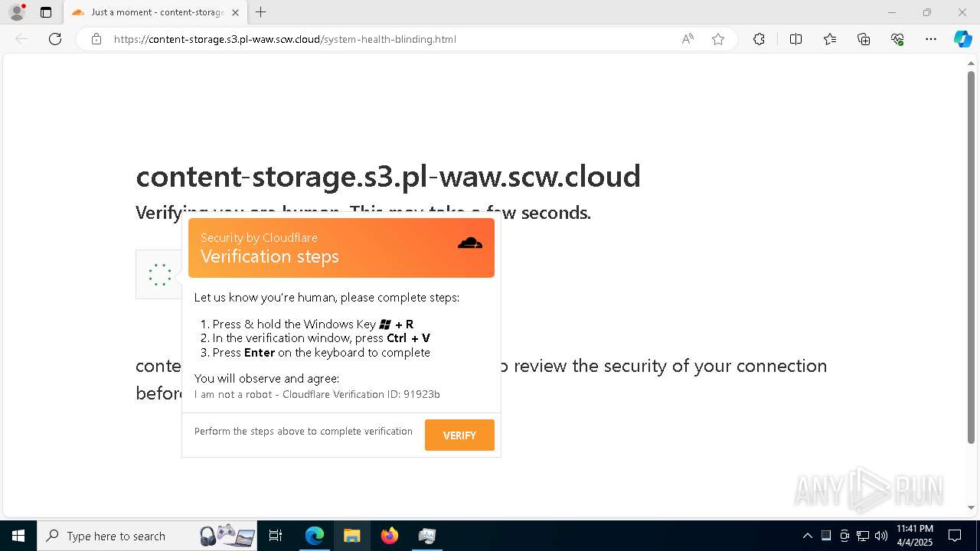
Task: Add this page to favorites with the star
Action: [718, 39]
